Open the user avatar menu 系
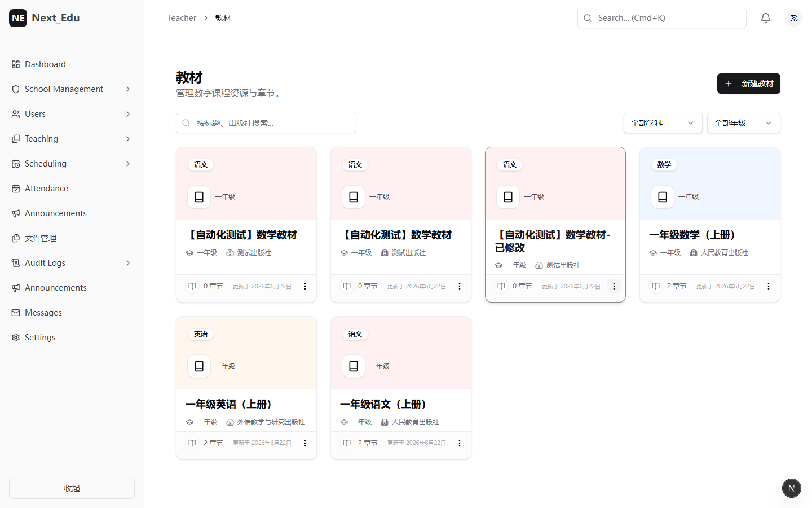 794,18
